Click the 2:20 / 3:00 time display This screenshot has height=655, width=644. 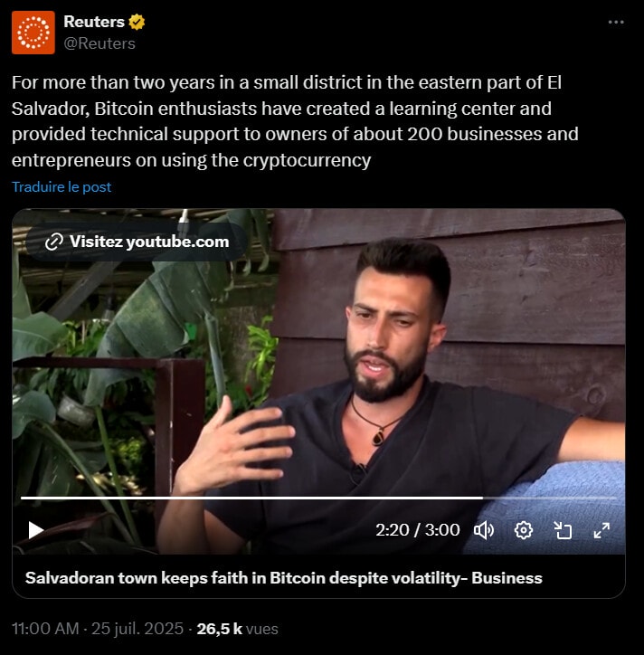(418, 530)
